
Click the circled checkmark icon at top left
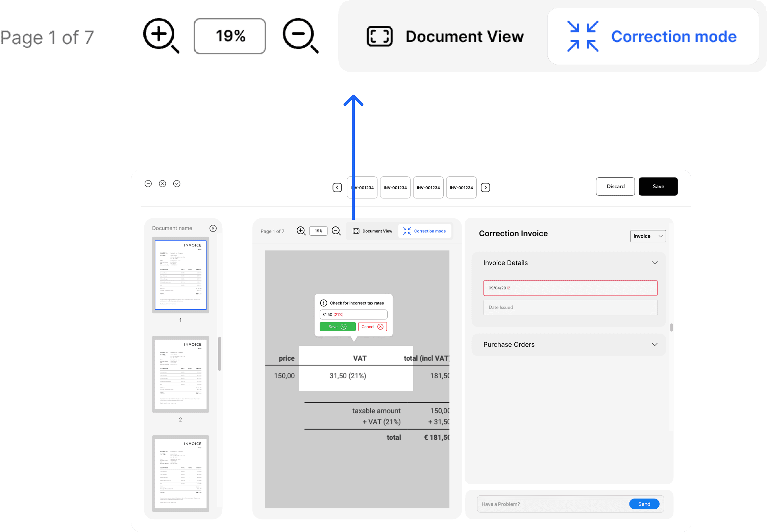click(x=177, y=184)
